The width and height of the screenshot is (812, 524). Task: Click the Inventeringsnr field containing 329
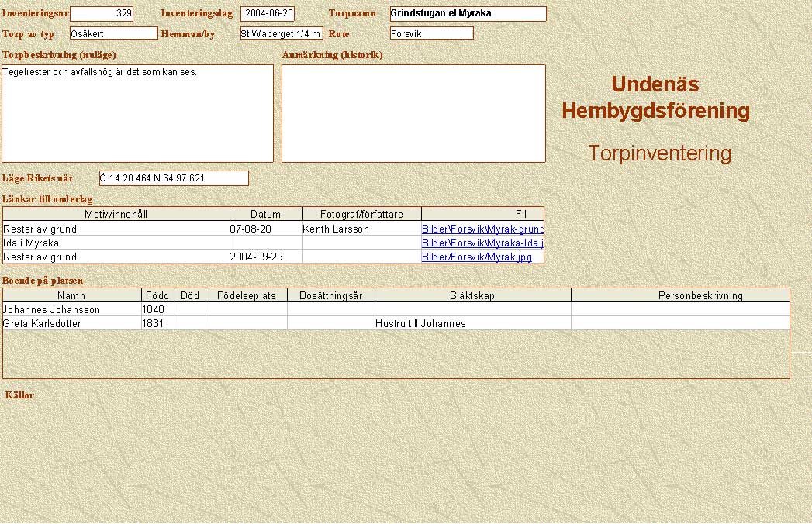click(x=102, y=14)
